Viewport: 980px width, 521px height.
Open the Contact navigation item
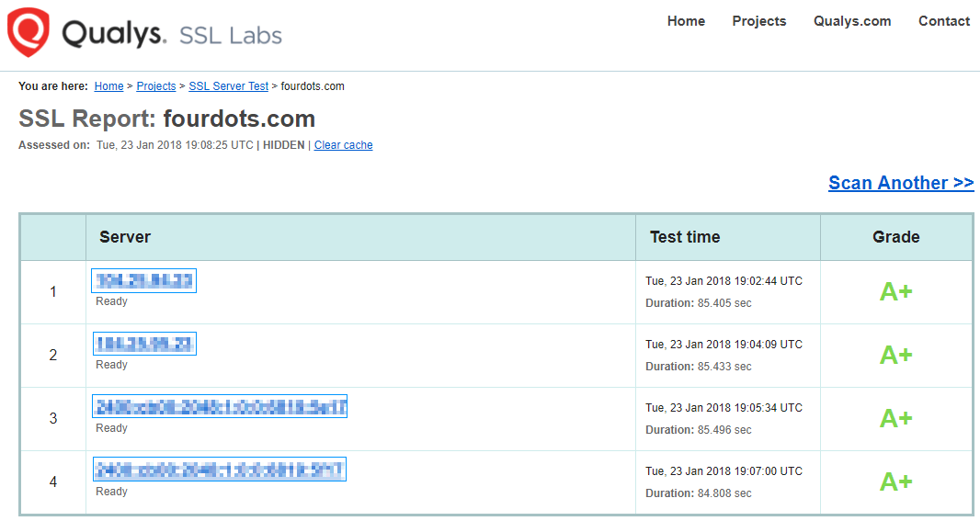point(944,21)
